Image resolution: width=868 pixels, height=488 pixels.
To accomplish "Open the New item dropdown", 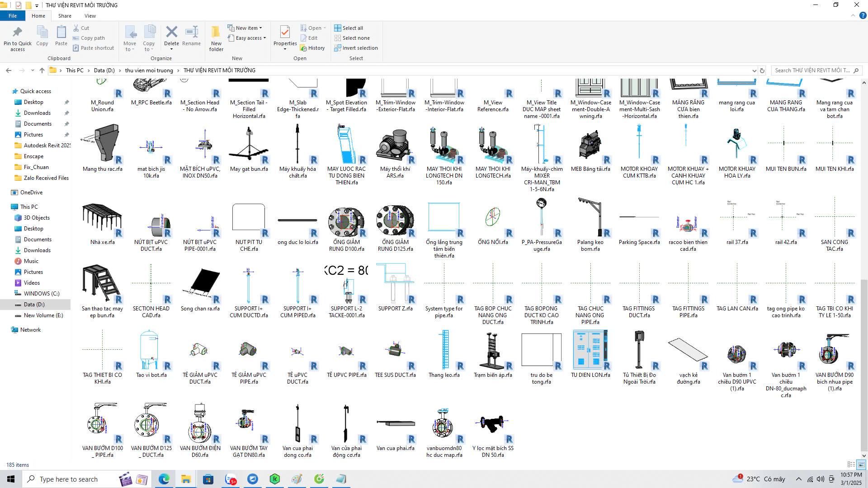I will (x=247, y=28).
